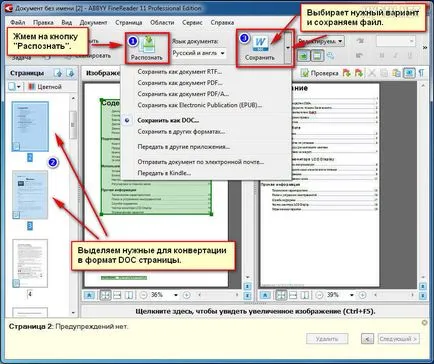Image resolution: width=434 pixels, height=364 pixels.
Task: Open the Документ menu
Action: [93, 23]
